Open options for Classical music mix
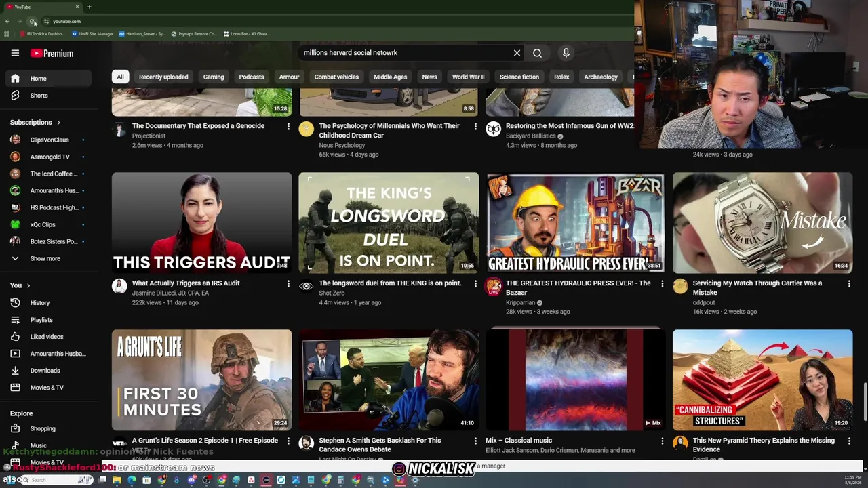Viewport: 868px width, 488px height. click(x=663, y=441)
